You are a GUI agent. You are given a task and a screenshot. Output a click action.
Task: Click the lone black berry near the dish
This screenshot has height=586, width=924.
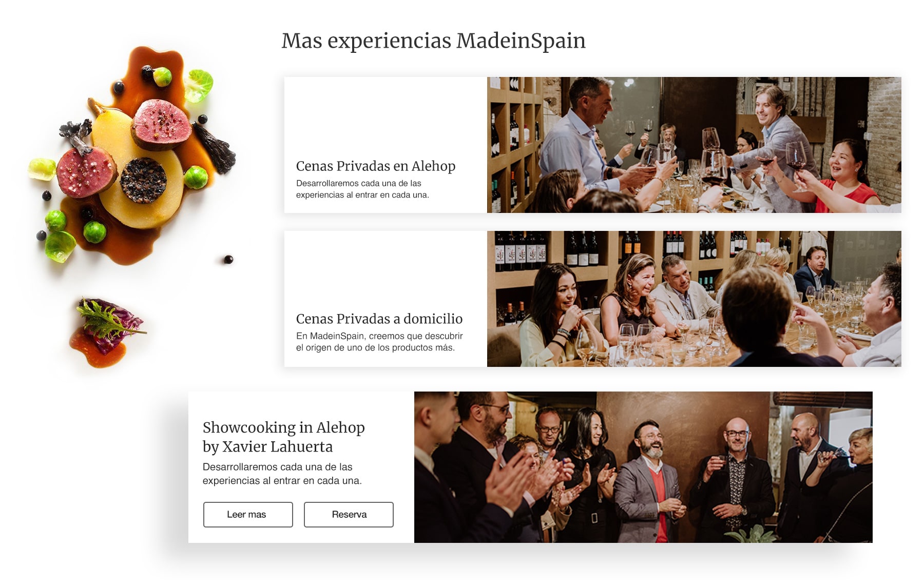point(228,260)
